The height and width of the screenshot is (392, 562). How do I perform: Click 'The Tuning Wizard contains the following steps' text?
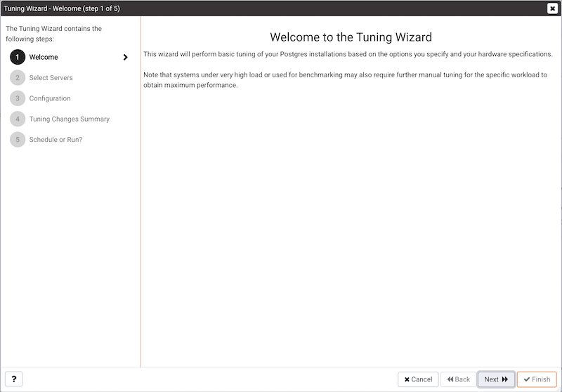pyautogui.click(x=54, y=34)
